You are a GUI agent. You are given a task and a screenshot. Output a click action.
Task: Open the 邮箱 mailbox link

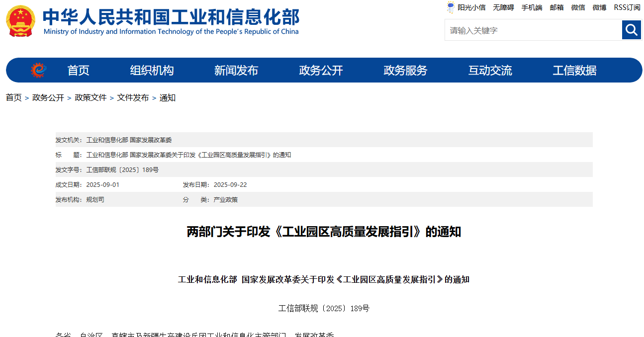(x=556, y=7)
